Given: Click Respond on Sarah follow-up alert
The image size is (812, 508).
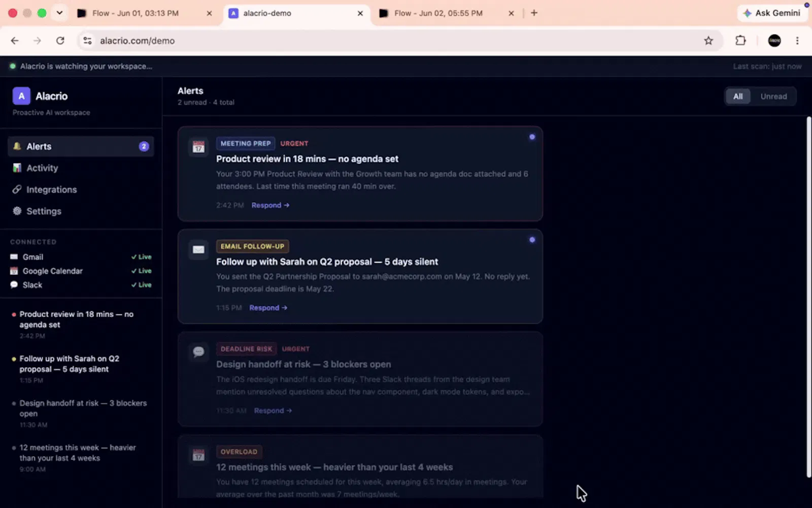Looking at the screenshot, I should [268, 308].
